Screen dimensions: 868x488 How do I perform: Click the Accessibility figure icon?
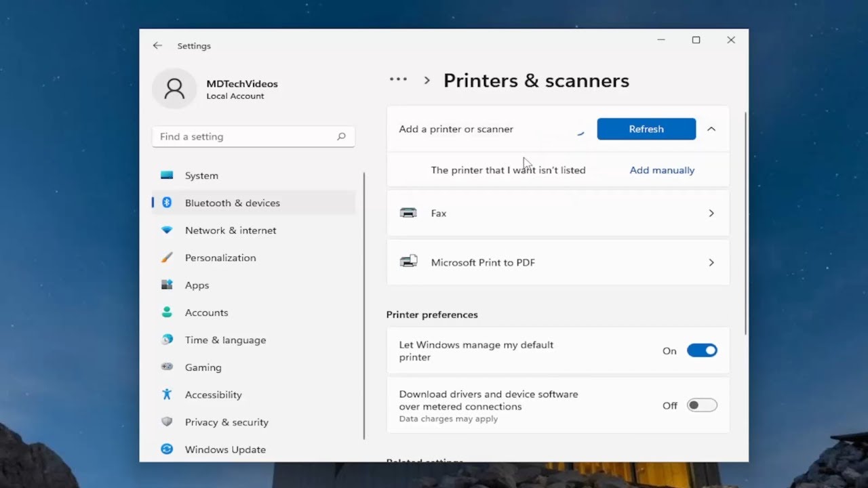pos(167,394)
